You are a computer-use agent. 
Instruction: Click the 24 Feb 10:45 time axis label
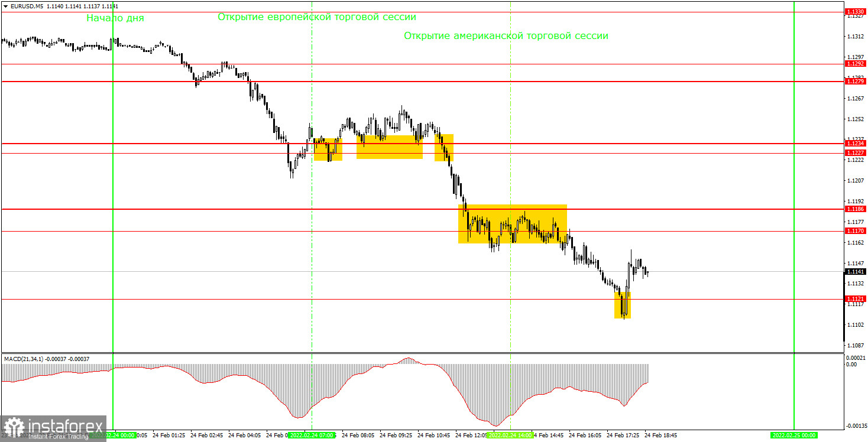[x=433, y=435]
